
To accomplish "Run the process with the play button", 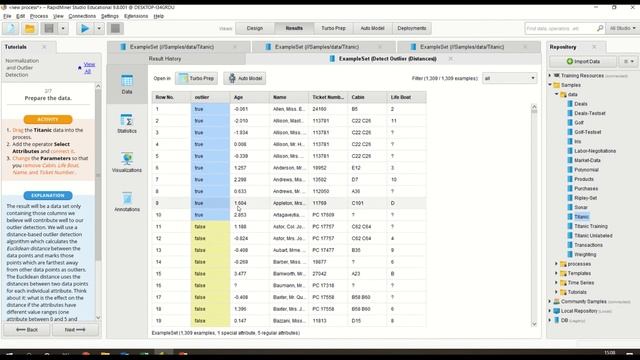I will click(85, 29).
